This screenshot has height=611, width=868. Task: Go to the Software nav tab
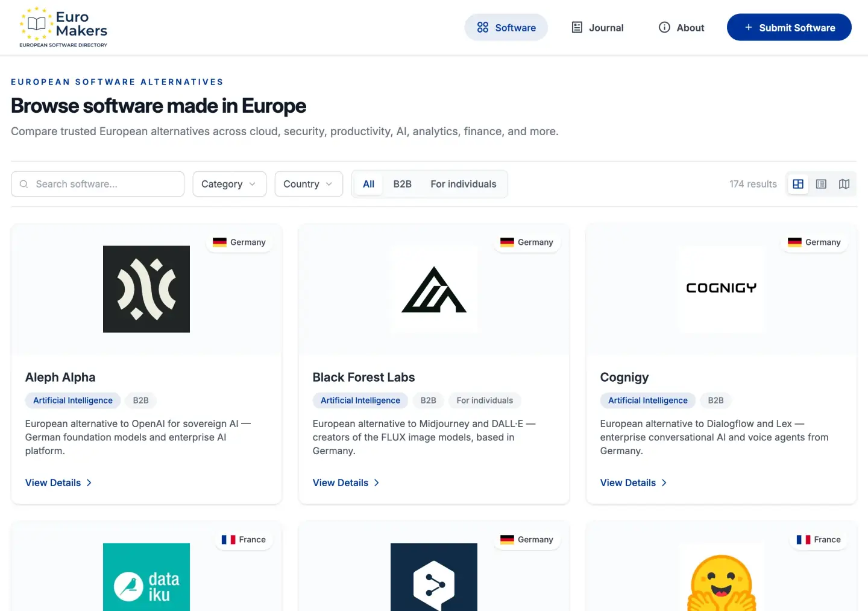pos(506,28)
